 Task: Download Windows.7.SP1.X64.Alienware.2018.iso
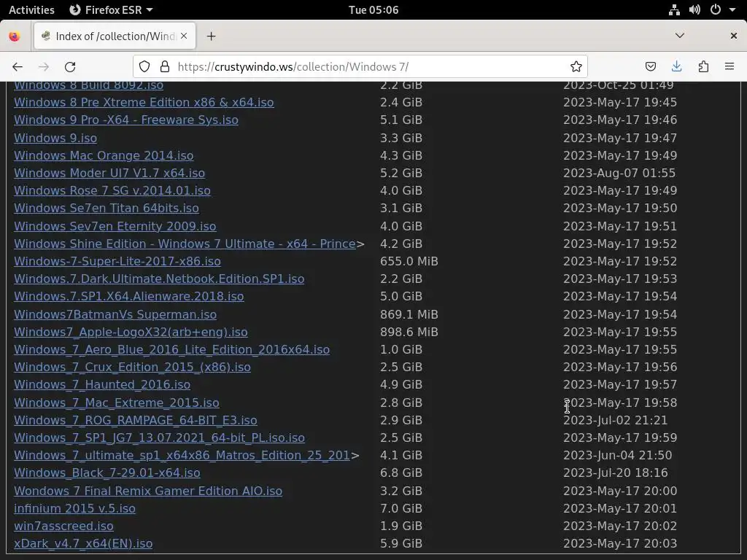click(x=128, y=296)
